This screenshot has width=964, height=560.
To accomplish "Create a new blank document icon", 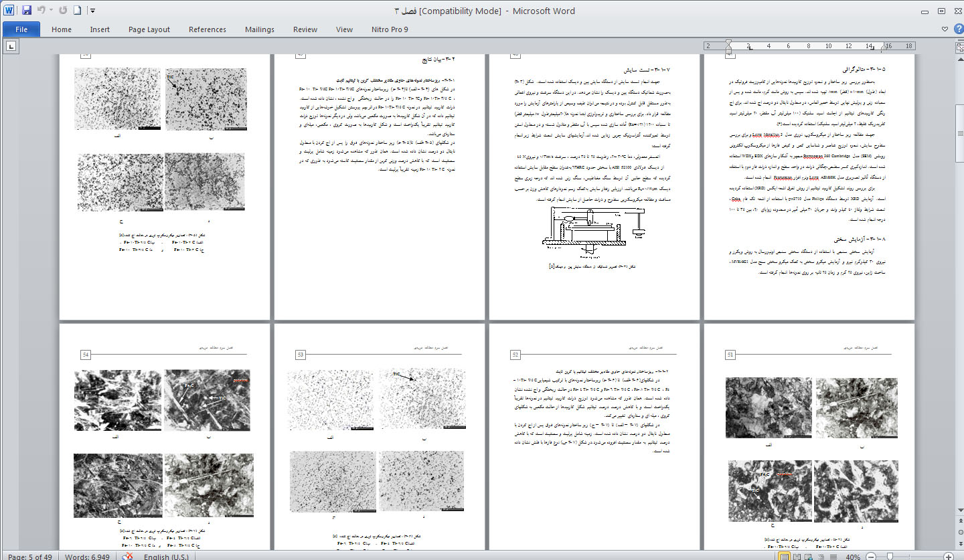I will (x=77, y=11).
